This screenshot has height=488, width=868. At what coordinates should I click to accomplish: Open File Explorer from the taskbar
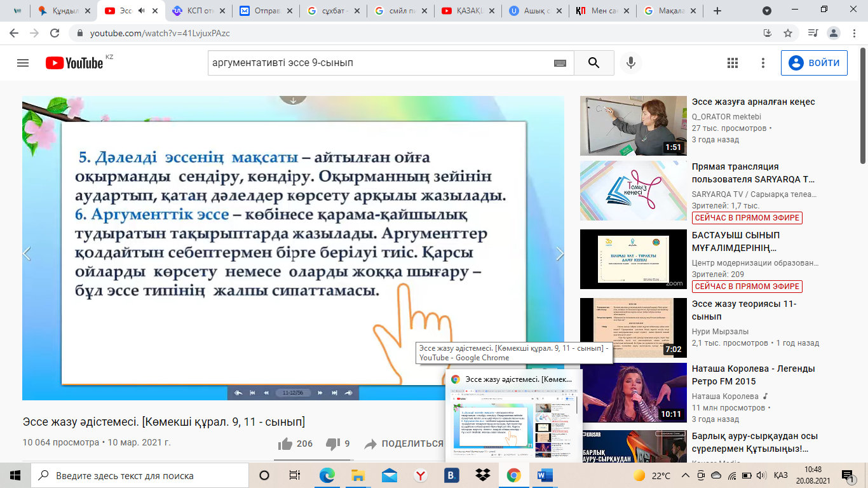(358, 475)
